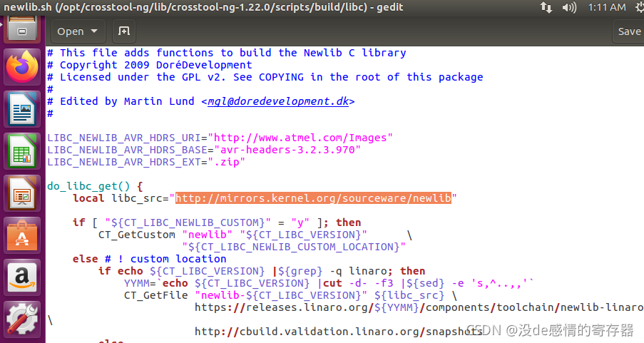Click the cbuild.validation.linaro.org URL line
644x343 pixels.
[x=339, y=332]
